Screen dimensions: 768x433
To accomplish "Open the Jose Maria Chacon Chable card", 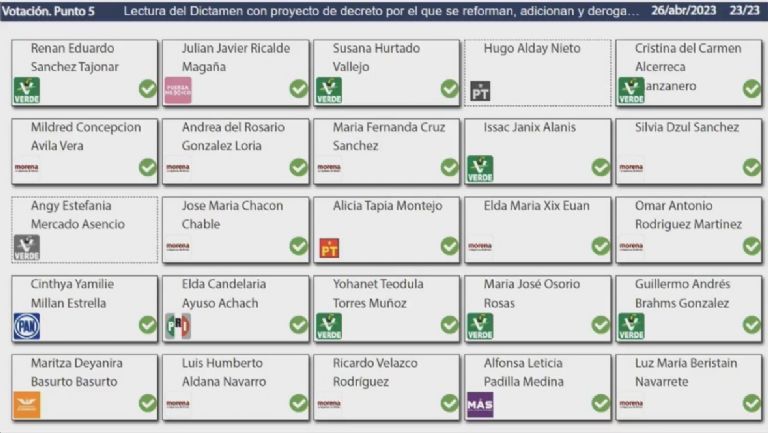I will [x=236, y=230].
